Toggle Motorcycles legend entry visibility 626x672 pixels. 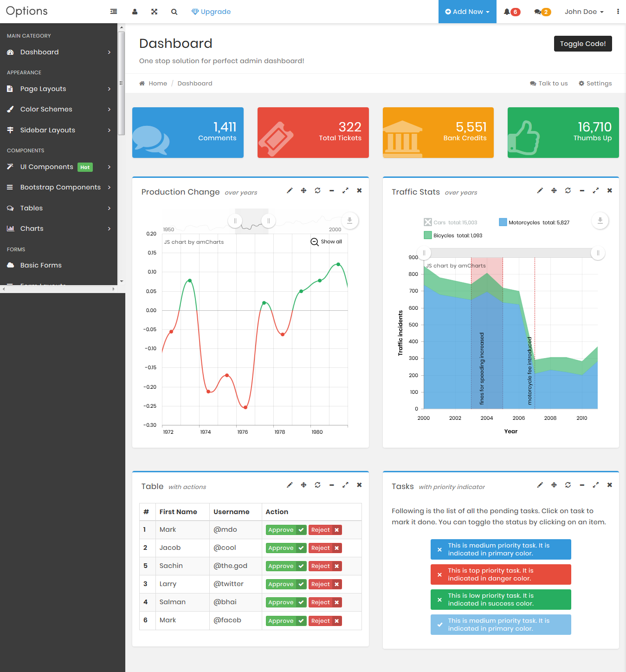click(x=534, y=222)
